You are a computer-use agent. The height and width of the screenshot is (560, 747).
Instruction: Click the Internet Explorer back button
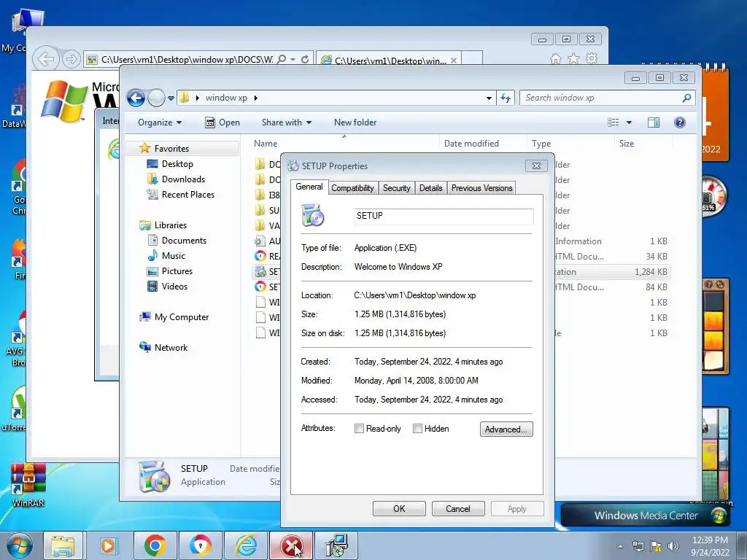coord(46,59)
